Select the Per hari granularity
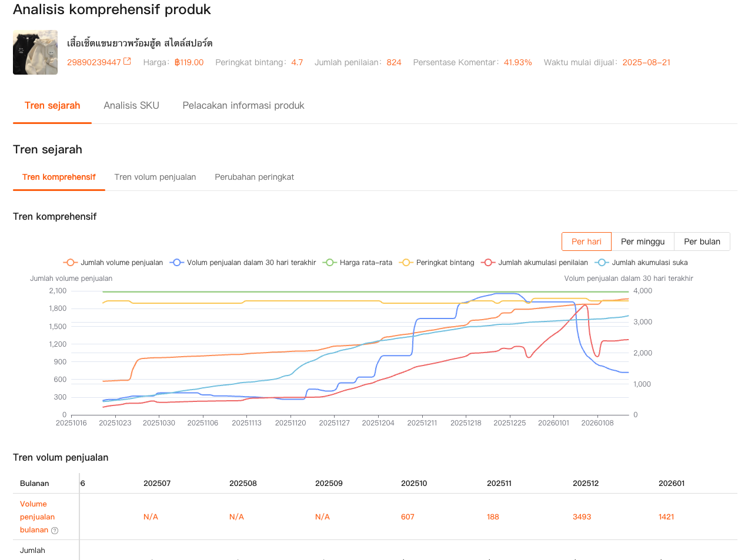 586,242
